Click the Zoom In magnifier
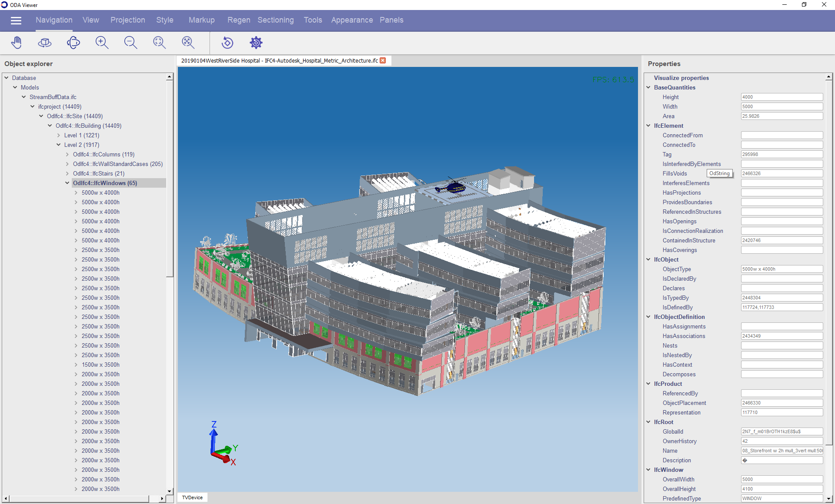The image size is (835, 504). pos(102,43)
